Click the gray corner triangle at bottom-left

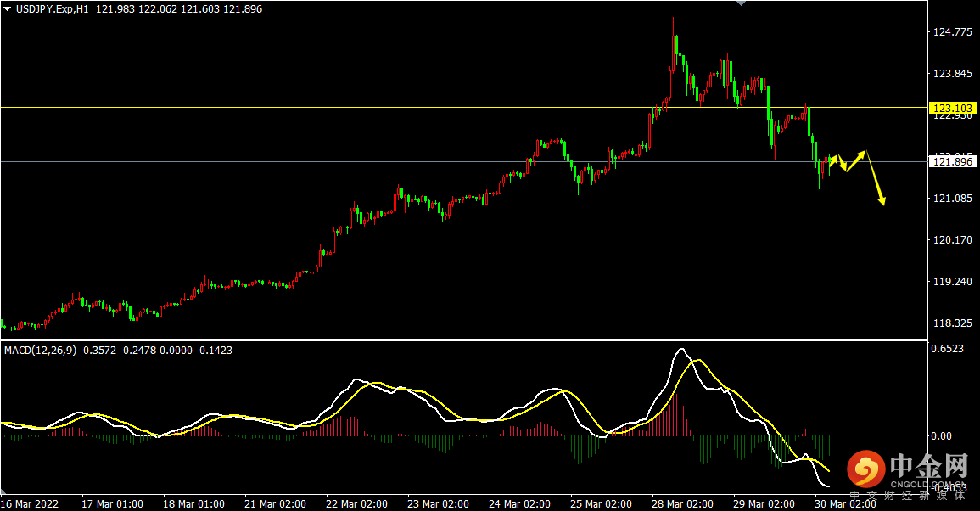tap(3, 491)
